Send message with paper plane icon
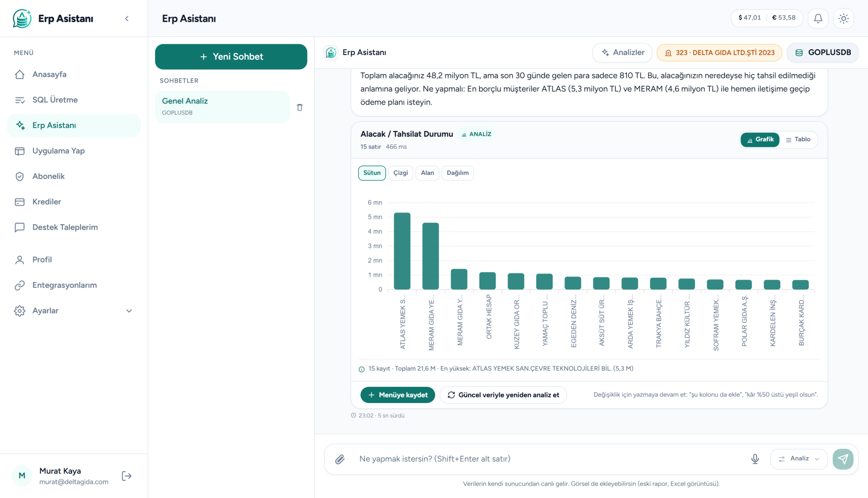The height and width of the screenshot is (498, 868). click(843, 459)
